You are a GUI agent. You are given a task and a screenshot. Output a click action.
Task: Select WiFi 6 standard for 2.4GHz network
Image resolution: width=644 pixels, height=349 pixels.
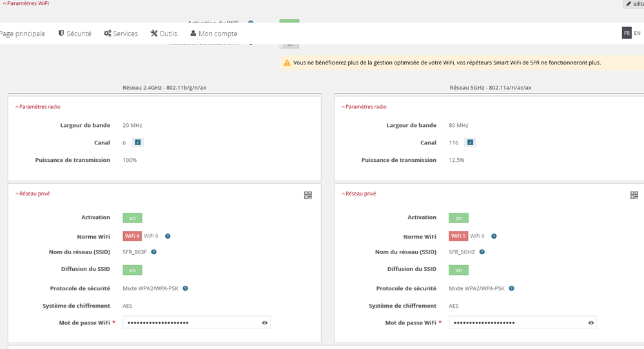[151, 236]
